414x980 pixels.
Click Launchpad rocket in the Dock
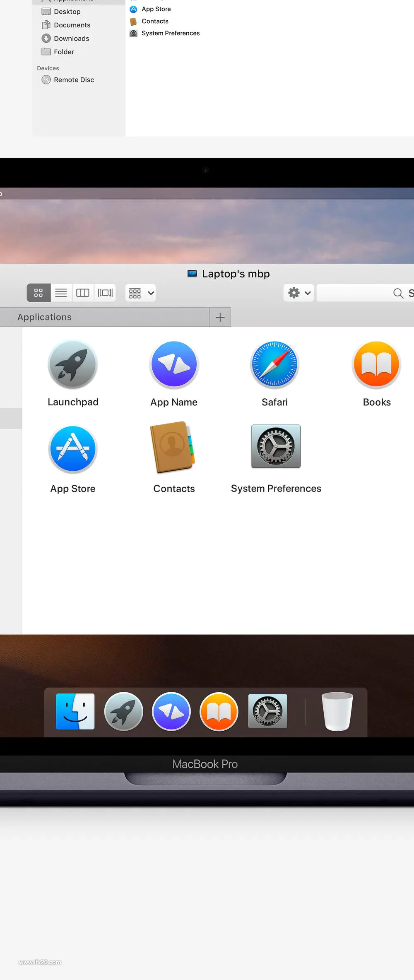point(124,711)
